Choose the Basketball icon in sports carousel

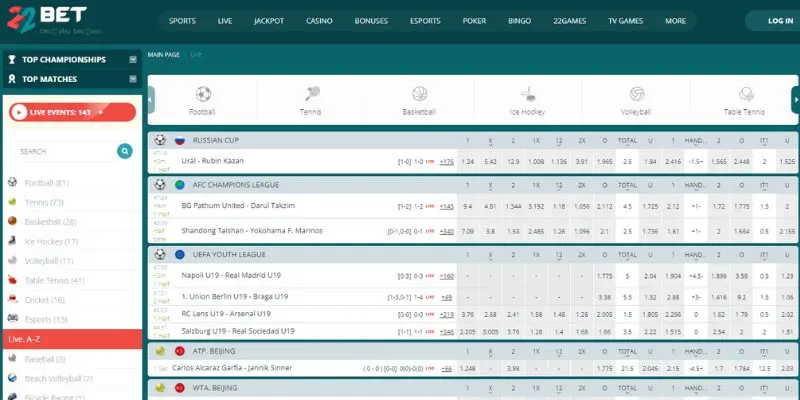click(x=419, y=94)
